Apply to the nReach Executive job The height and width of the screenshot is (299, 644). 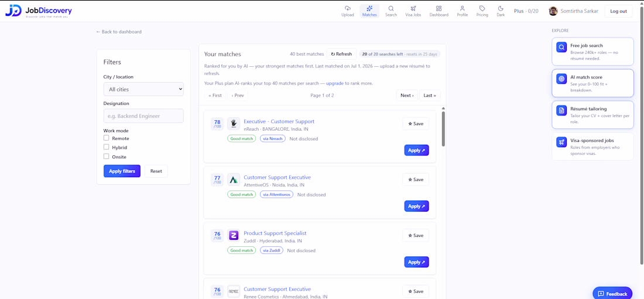click(x=416, y=150)
